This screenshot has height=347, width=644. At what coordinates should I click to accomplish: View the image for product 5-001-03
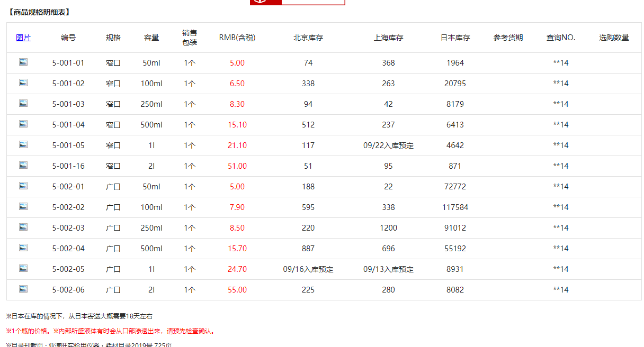tap(23, 103)
